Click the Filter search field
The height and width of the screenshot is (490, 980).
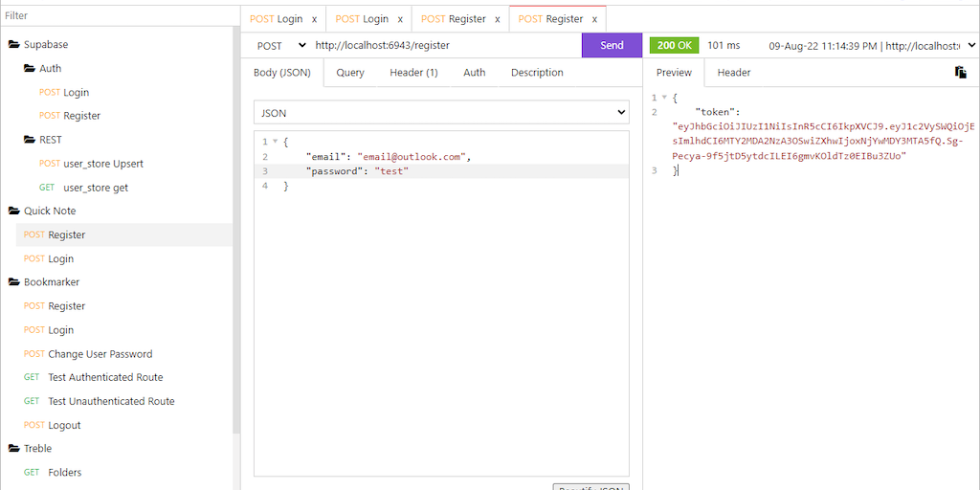117,15
